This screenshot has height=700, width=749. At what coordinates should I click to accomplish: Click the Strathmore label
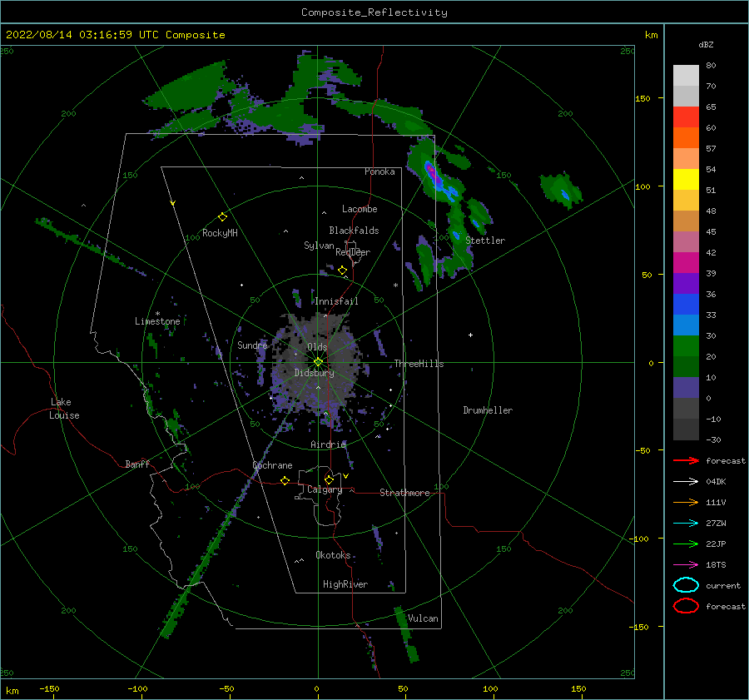pyautogui.click(x=404, y=493)
